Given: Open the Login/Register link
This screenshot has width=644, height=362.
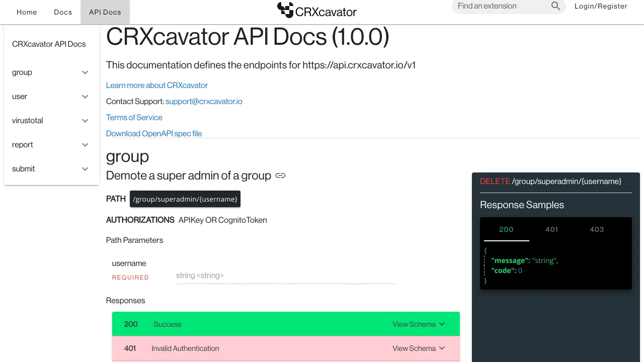Looking at the screenshot, I should pyautogui.click(x=601, y=6).
